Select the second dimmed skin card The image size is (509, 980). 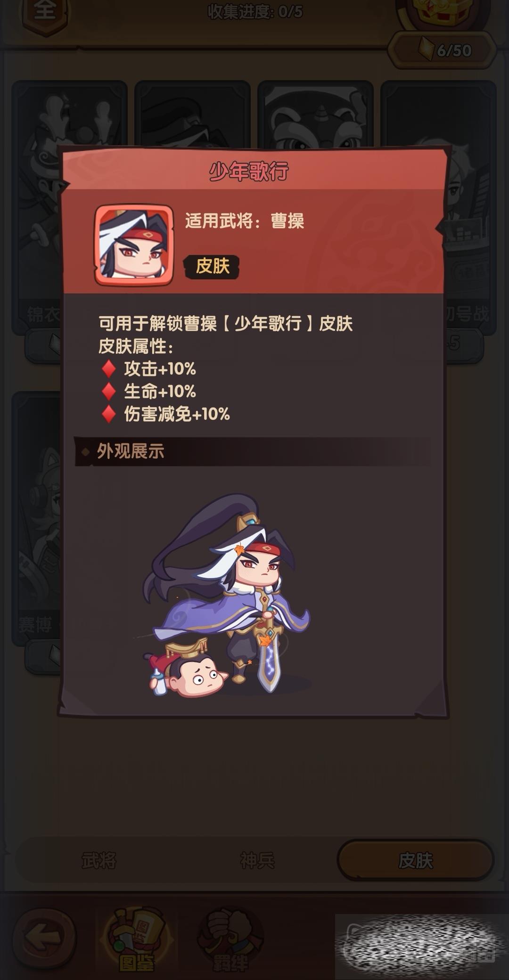[192, 113]
